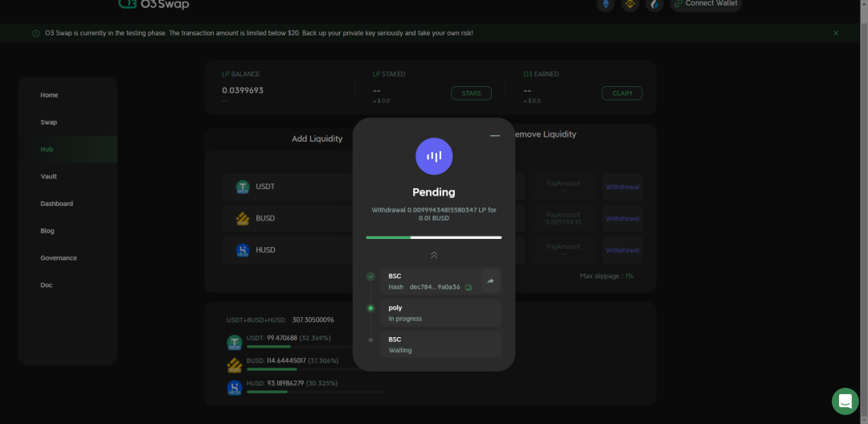Image resolution: width=868 pixels, height=424 pixels.
Task: Click hash text dec784...9a0a36
Action: (435, 288)
